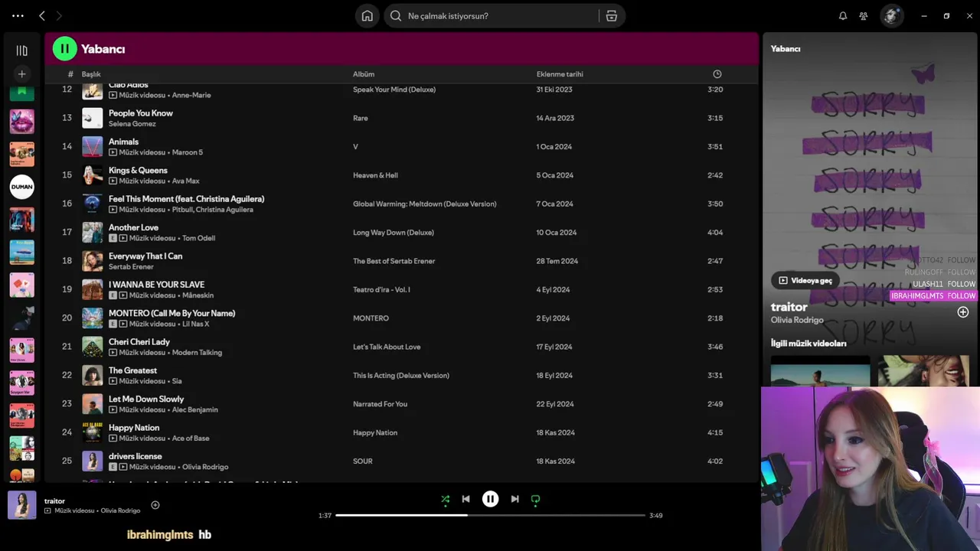Open Olivia Rodrigo link in bottom player
The image size is (980, 551).
[x=120, y=510]
